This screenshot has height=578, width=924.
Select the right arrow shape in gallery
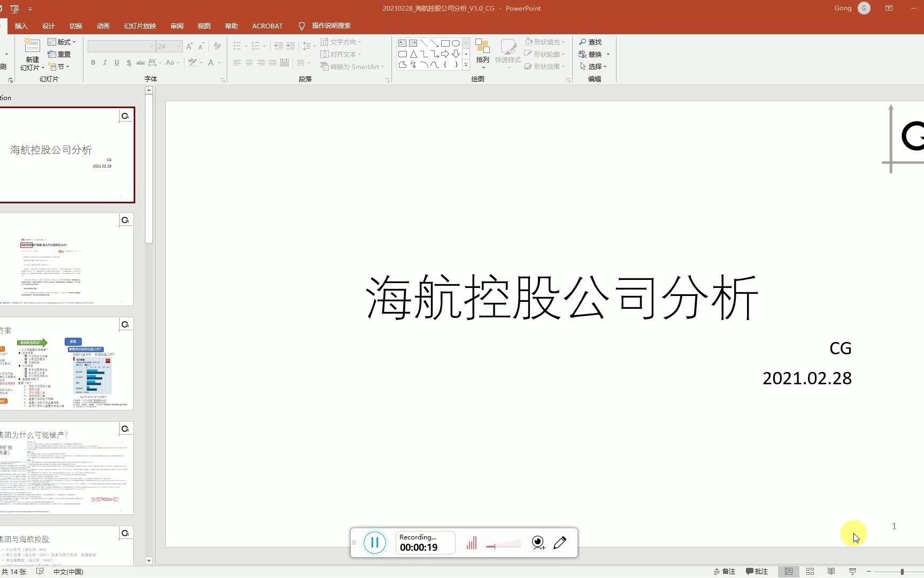click(445, 54)
